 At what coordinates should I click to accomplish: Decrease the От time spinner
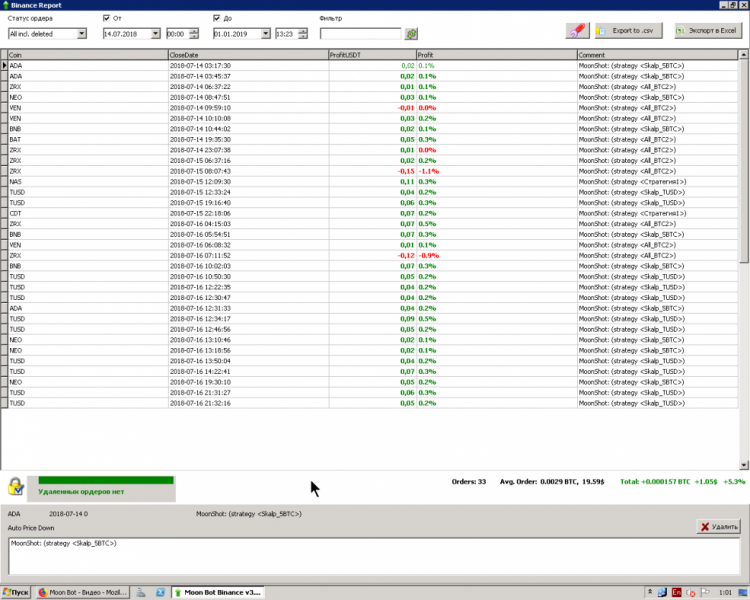coord(194,36)
